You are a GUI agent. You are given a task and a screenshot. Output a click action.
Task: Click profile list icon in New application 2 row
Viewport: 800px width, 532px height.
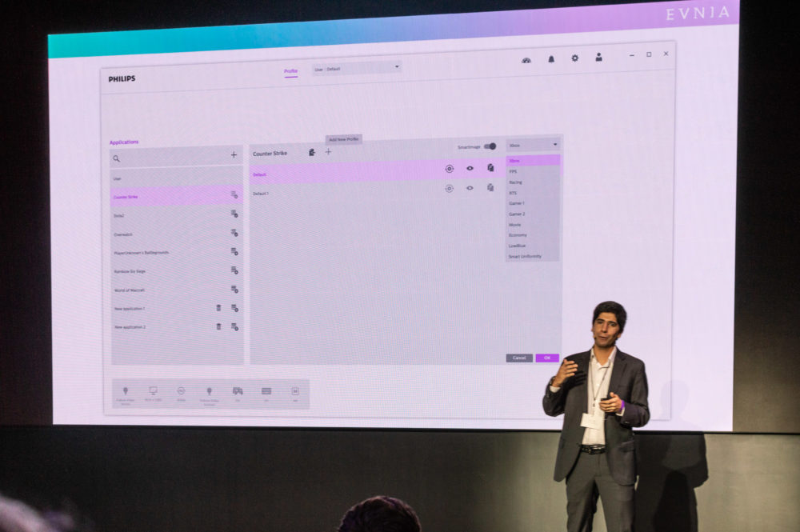point(234,326)
